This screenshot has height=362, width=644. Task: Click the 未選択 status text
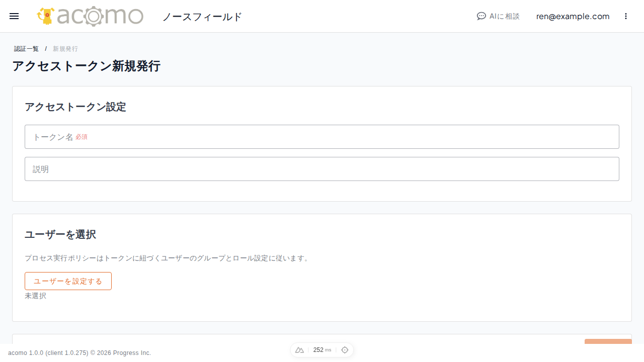click(35, 296)
